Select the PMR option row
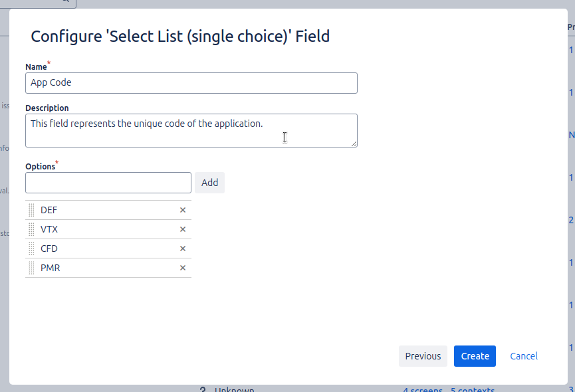The image size is (575, 392). point(106,268)
